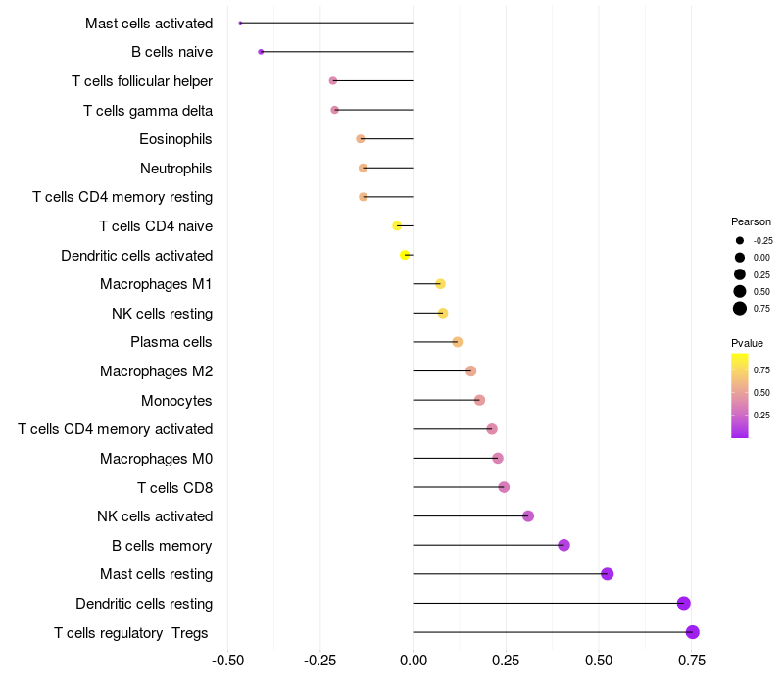The height and width of the screenshot is (686, 784).
Task: Click the Mast cells activated axis label
Action: click(149, 23)
